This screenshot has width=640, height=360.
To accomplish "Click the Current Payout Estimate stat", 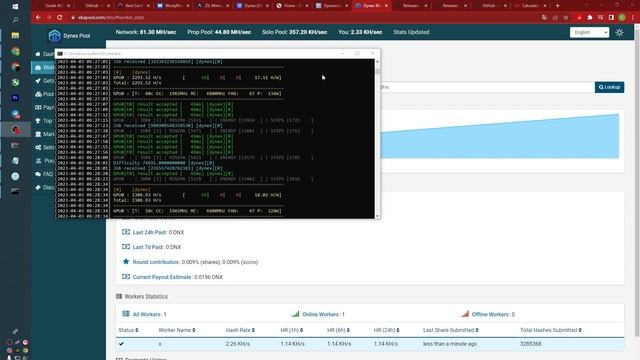I will (173, 277).
